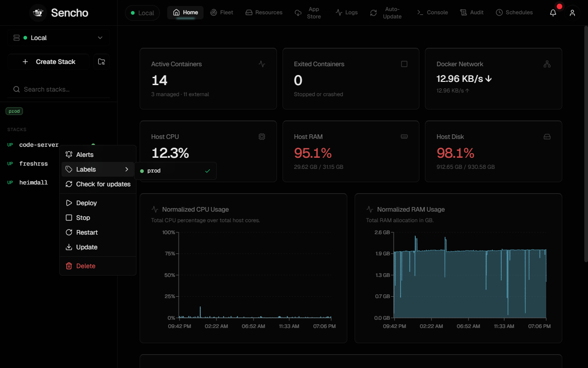The height and width of the screenshot is (368, 588).
Task: Click the Host Disk drive icon
Action: pos(547,137)
